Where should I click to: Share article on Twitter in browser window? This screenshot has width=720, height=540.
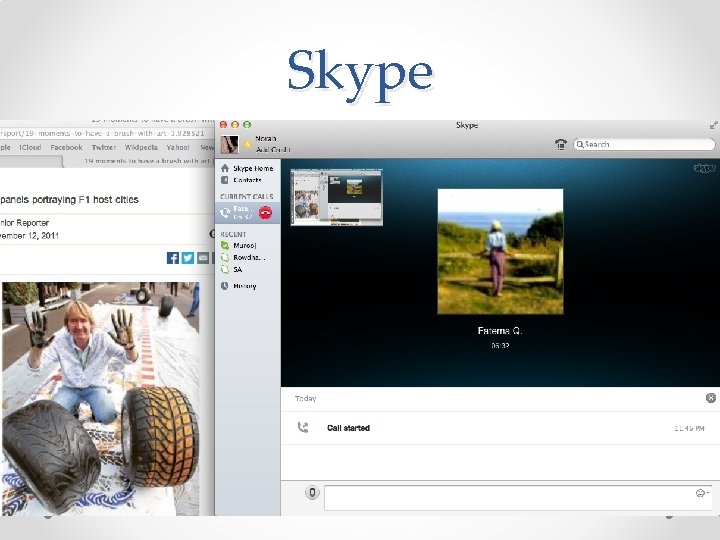click(x=187, y=258)
